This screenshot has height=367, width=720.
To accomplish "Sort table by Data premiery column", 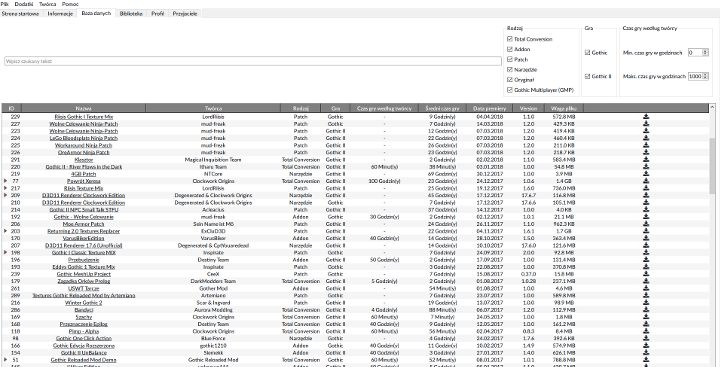I will pyautogui.click(x=489, y=108).
